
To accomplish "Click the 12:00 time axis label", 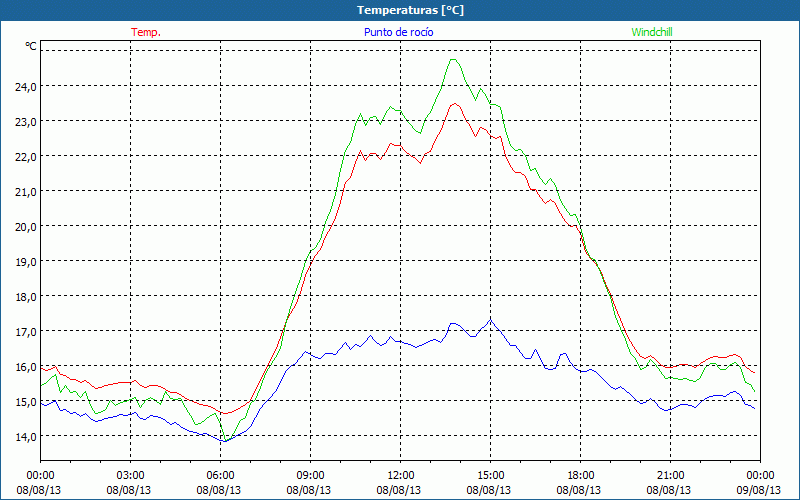I will [x=400, y=476].
